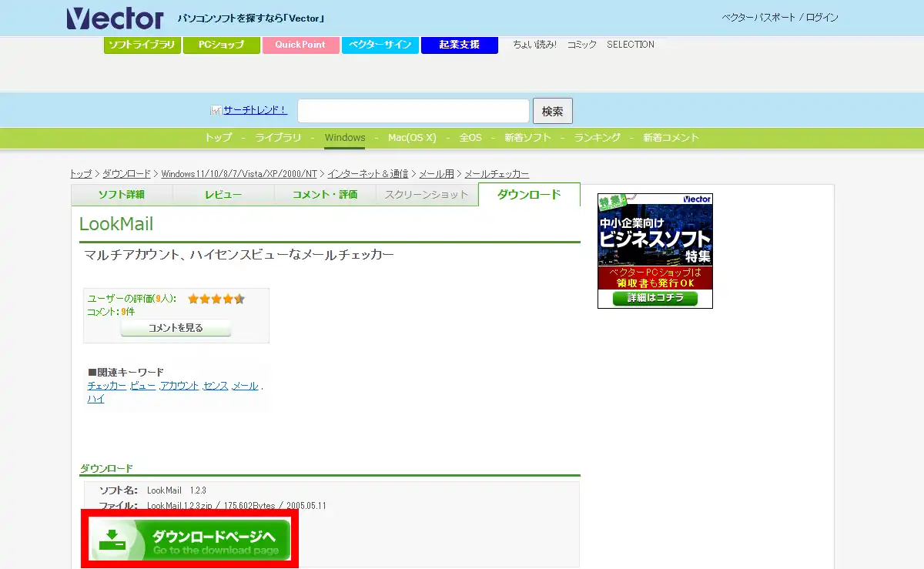Select 全OS in the green menu bar
Viewport: 924px width, 569px height.
pyautogui.click(x=470, y=138)
